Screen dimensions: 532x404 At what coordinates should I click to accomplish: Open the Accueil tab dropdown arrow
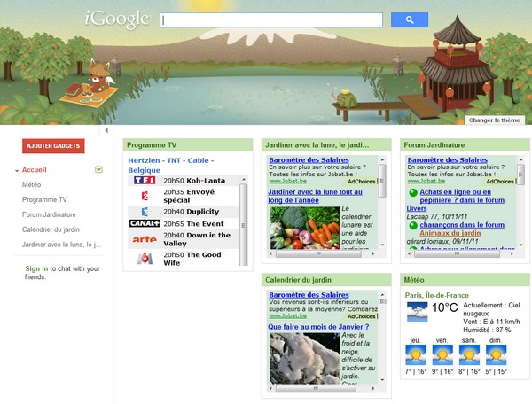point(98,169)
